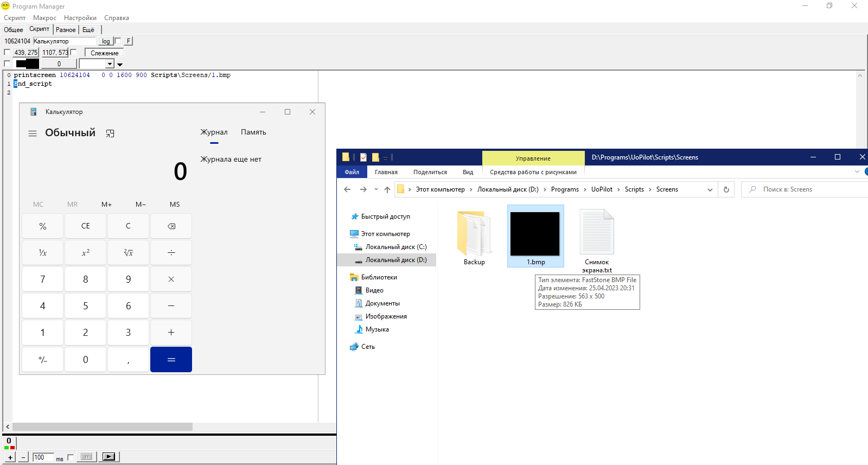Click the refresh icon in Explorer address bar
Image resolution: width=868 pixels, height=465 pixels.
coord(726,189)
